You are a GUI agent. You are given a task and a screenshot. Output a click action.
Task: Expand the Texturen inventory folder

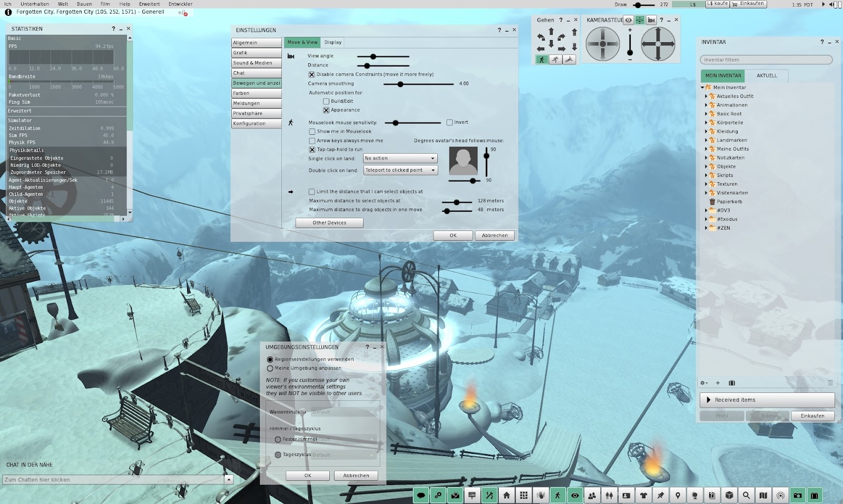[706, 184]
